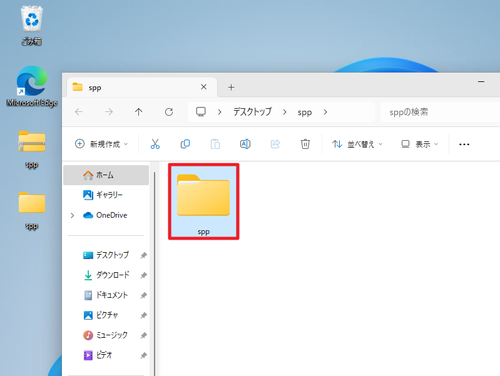Unpin デスクトップ via its pin icon
Image resolution: width=500 pixels, height=376 pixels.
pyautogui.click(x=143, y=256)
